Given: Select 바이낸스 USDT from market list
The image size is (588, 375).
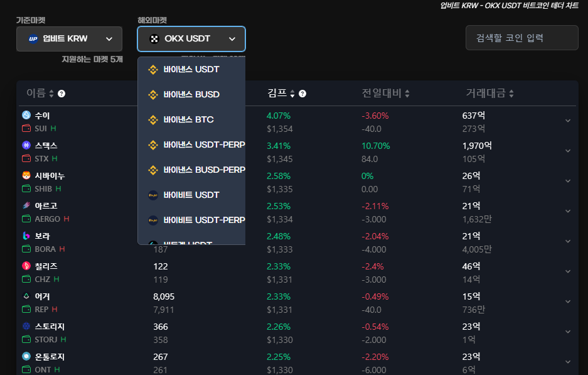Looking at the screenshot, I should pos(191,70).
